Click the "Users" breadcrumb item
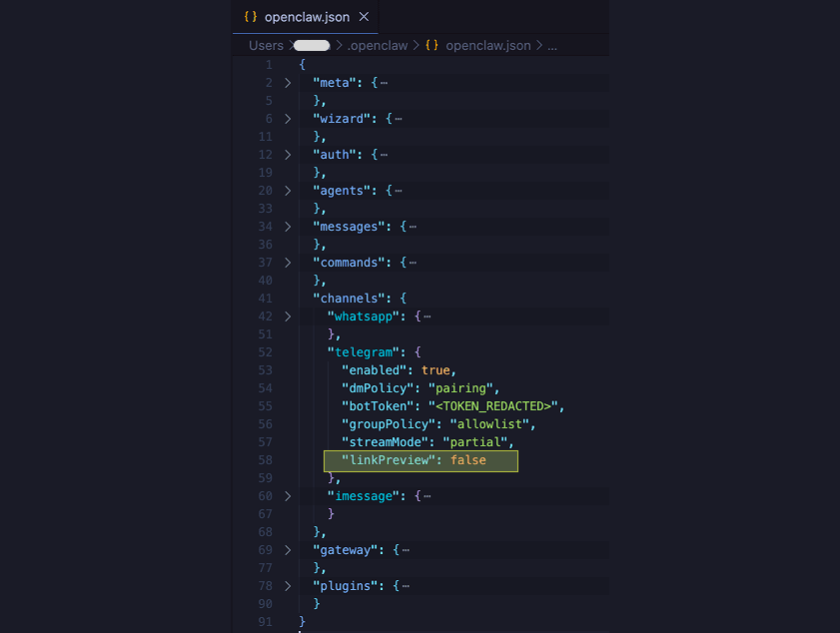840x633 pixels. (265, 45)
